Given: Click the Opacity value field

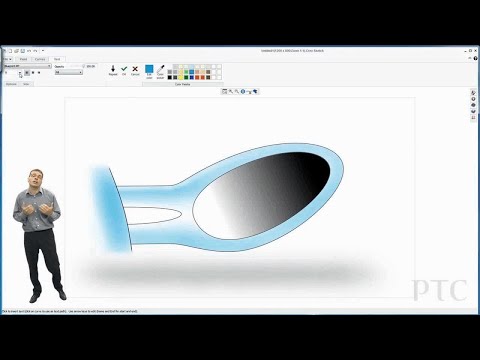Looking at the screenshot, I should pyautogui.click(x=91, y=66).
